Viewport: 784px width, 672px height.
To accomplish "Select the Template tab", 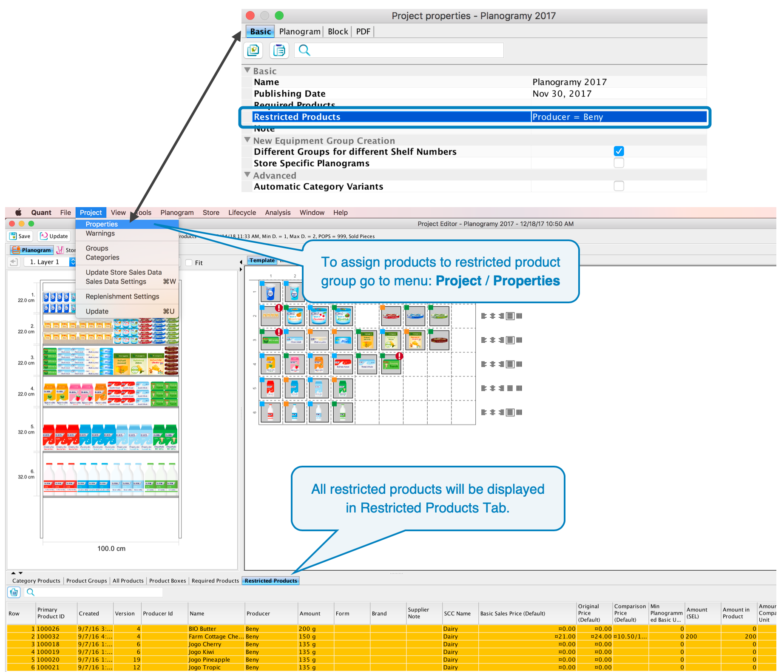I will [x=262, y=260].
